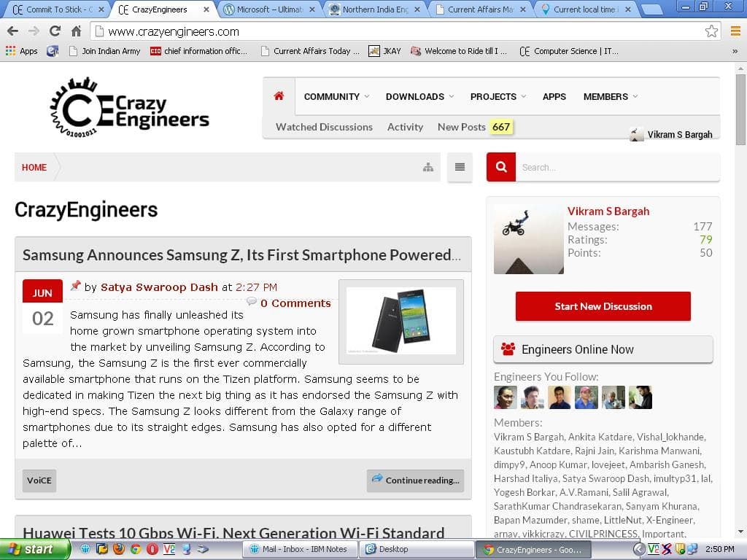Bookmark this page with the star icon
The image size is (747, 560).
click(711, 31)
